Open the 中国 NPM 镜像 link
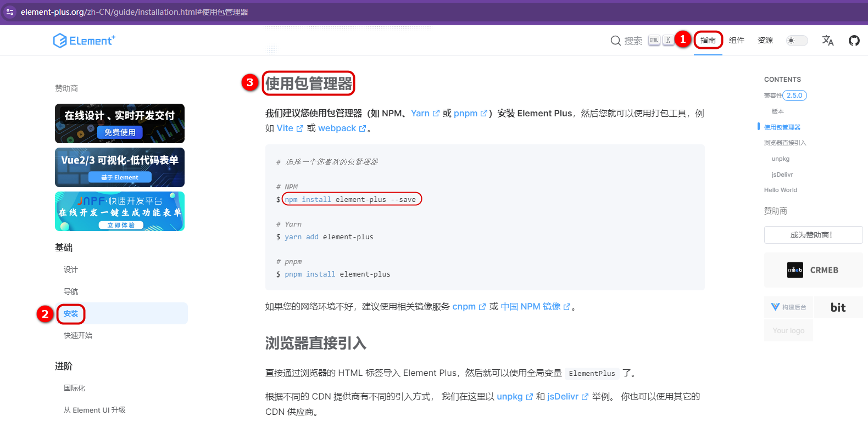The height and width of the screenshot is (422, 868). [536, 306]
